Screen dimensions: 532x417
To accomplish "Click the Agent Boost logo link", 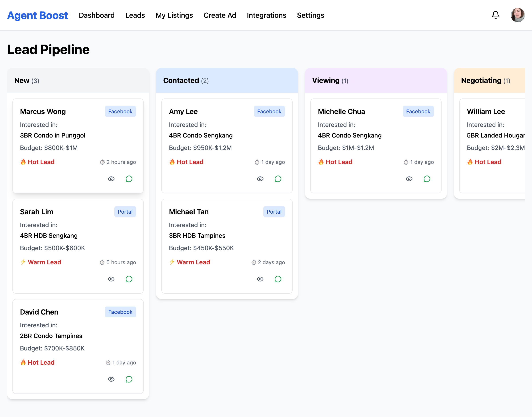I will tap(37, 15).
